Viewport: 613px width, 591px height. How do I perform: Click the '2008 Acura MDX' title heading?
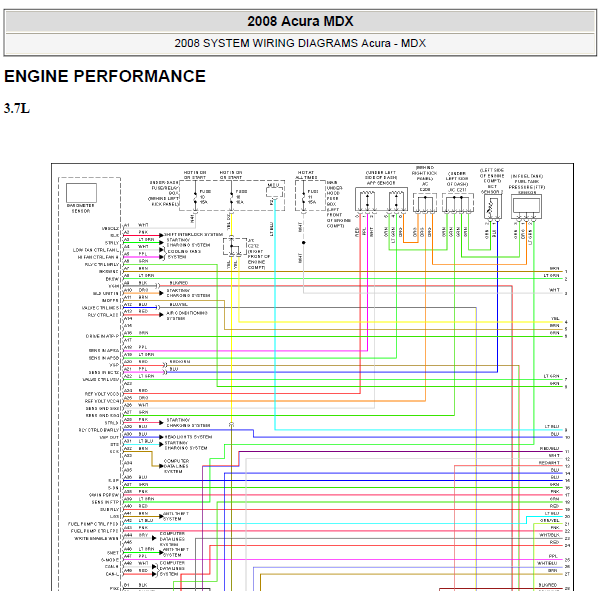point(300,21)
